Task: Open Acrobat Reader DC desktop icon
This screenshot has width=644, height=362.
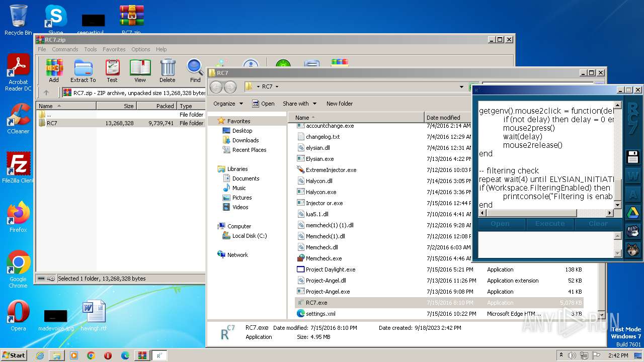Action: (x=18, y=73)
